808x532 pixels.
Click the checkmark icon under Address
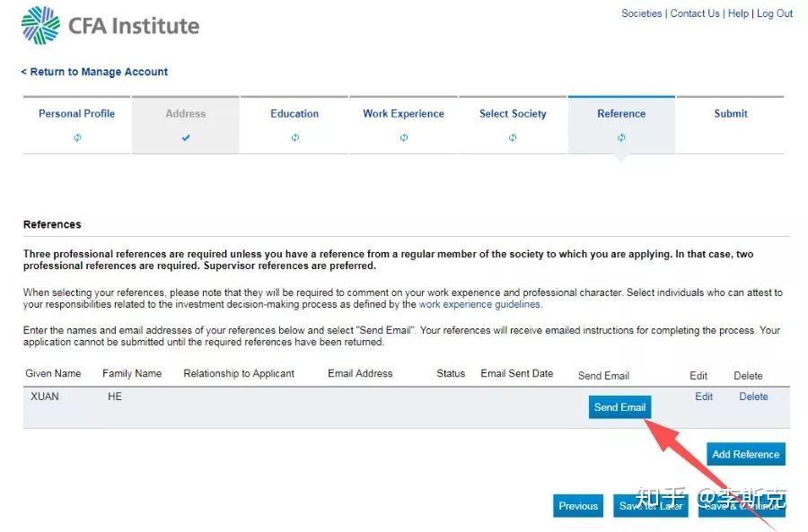186,137
